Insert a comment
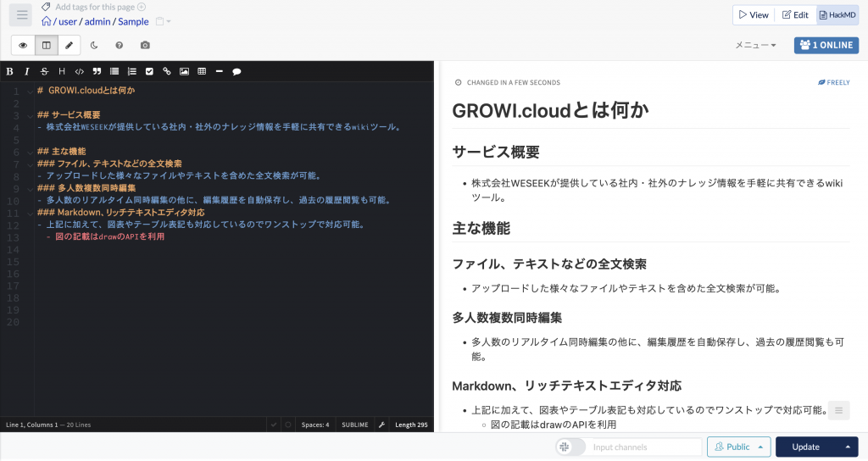Viewport: 868px width, 461px height. click(x=237, y=71)
